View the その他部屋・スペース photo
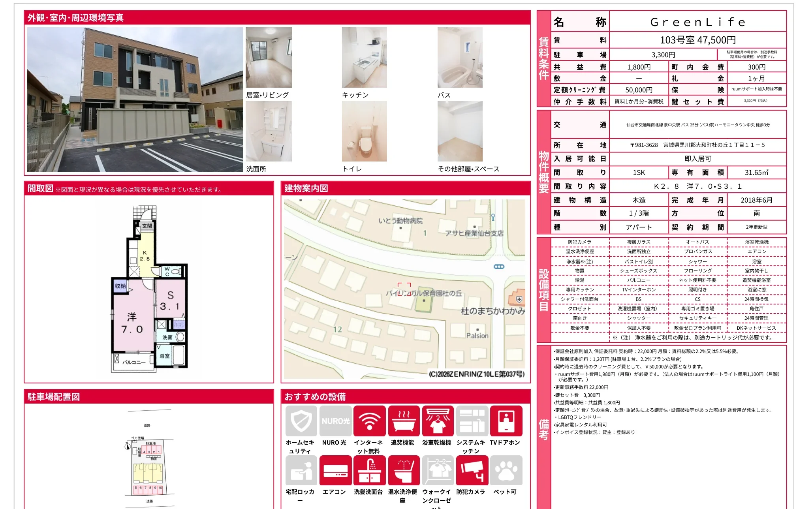 tap(460, 131)
